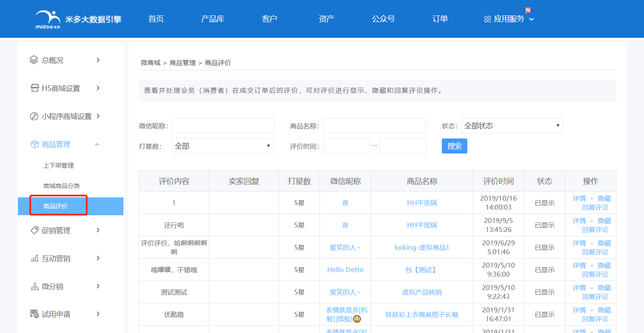
Task: Click the 微分销 hierarchy icon
Action: (35, 286)
